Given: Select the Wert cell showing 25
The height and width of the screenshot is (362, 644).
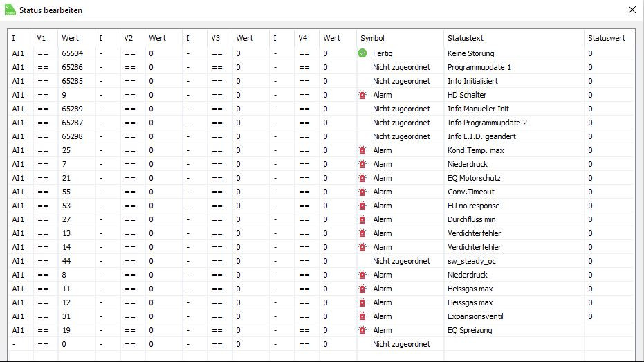Looking at the screenshot, I should 66,150.
